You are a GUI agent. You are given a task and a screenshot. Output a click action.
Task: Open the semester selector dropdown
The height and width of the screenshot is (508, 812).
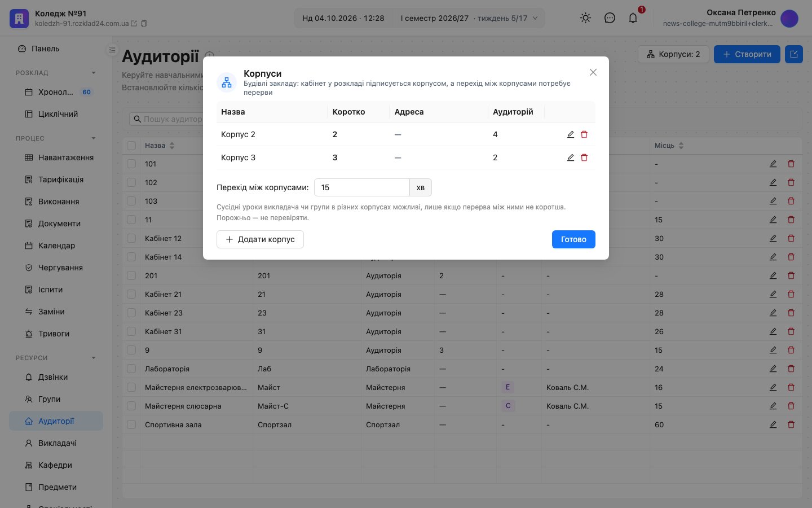(x=469, y=18)
